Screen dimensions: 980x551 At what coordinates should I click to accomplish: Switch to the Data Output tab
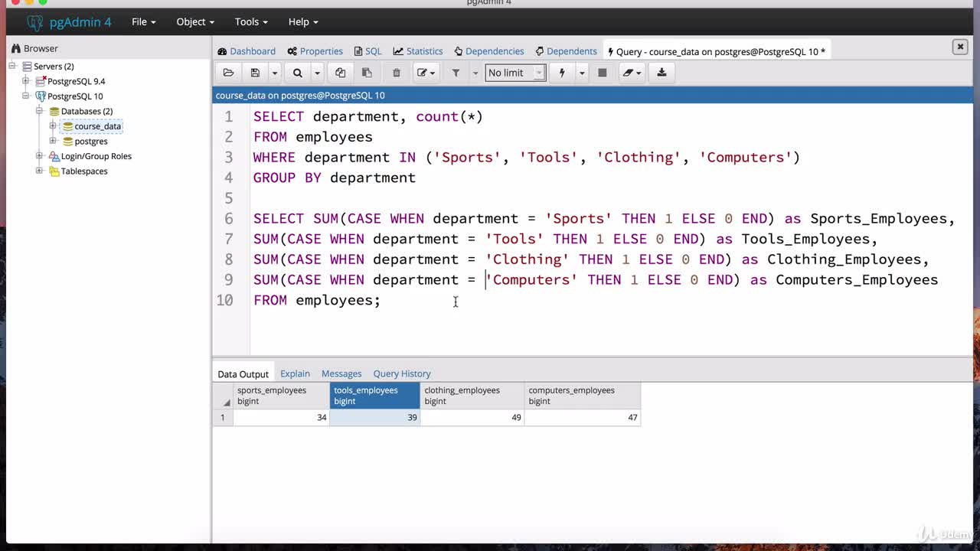(x=243, y=374)
